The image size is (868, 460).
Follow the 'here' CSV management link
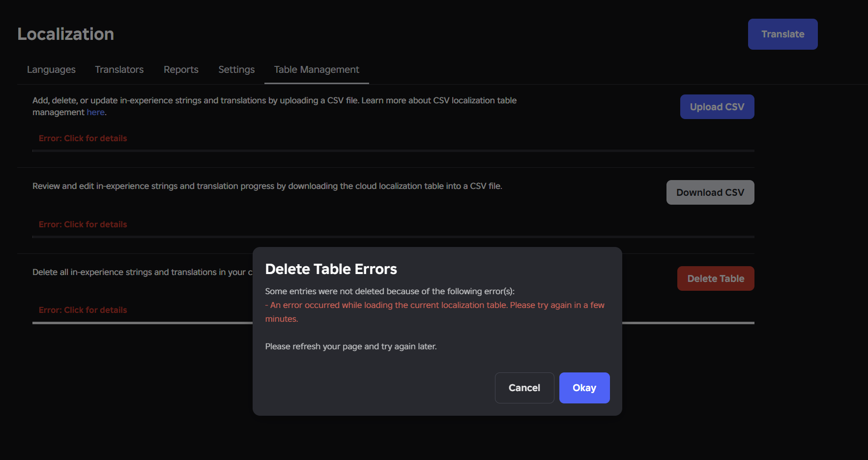(x=95, y=112)
